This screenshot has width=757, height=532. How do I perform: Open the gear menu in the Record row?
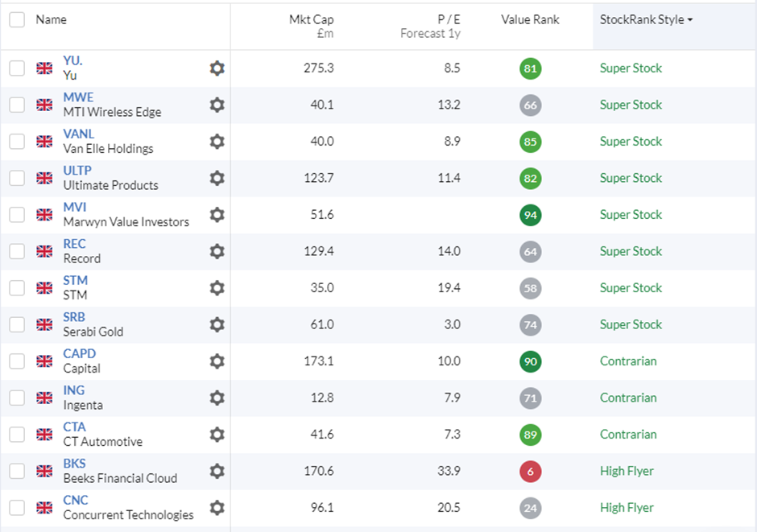coord(217,251)
